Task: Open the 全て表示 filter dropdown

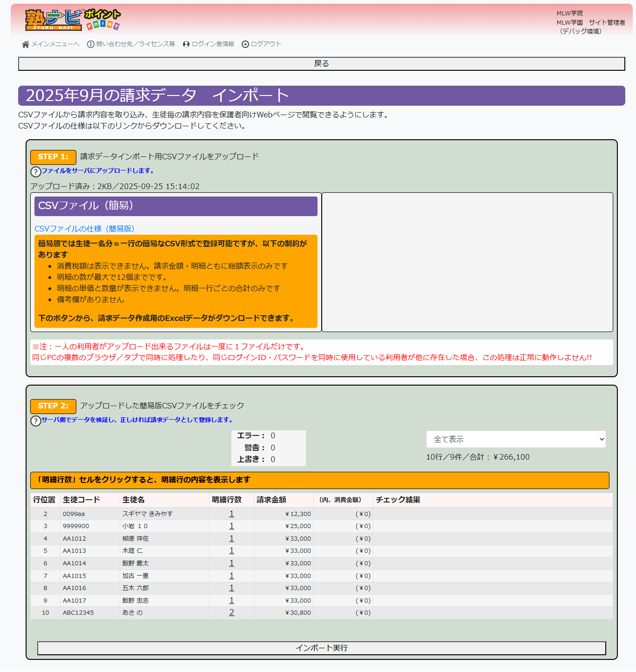Action: 515,439
